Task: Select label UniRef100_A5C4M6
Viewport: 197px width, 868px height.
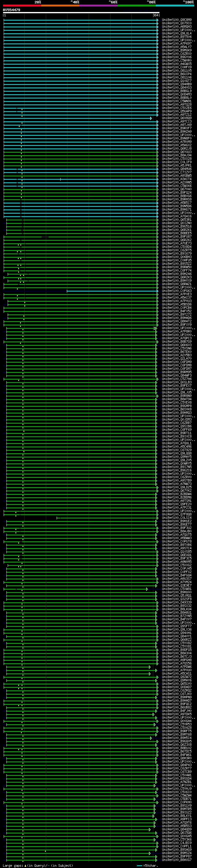Action: [177, 446]
